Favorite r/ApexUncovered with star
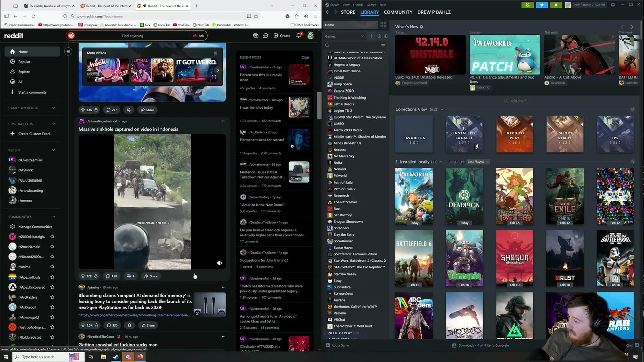 pyautogui.click(x=52, y=287)
